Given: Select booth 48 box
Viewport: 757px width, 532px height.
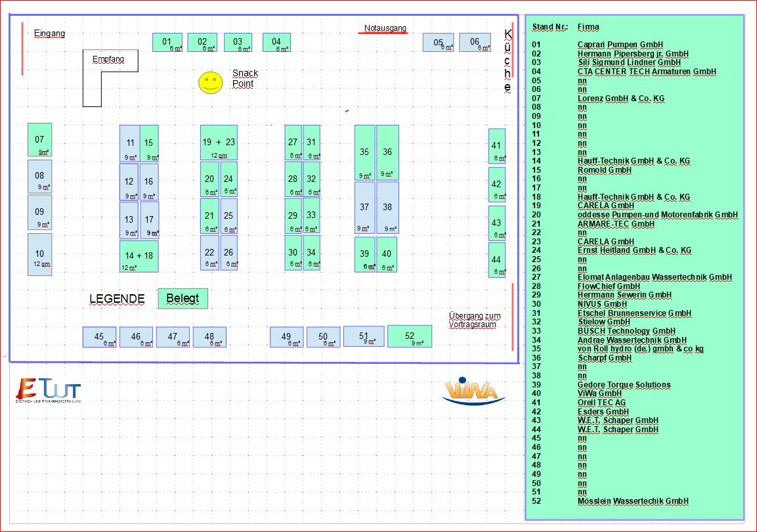Looking at the screenshot, I should coord(209,337).
